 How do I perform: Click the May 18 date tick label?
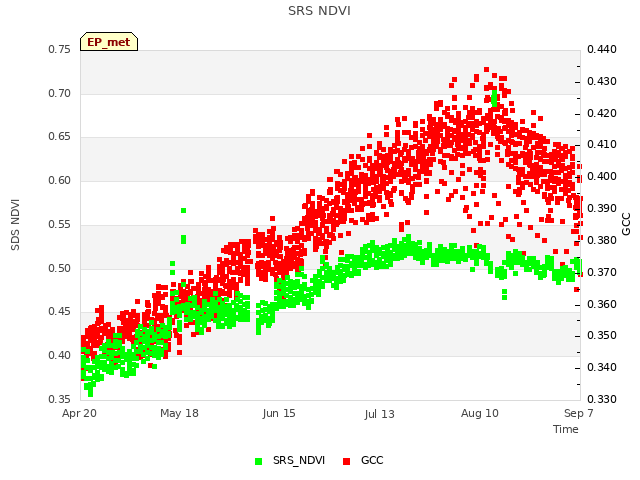pyautogui.click(x=179, y=413)
